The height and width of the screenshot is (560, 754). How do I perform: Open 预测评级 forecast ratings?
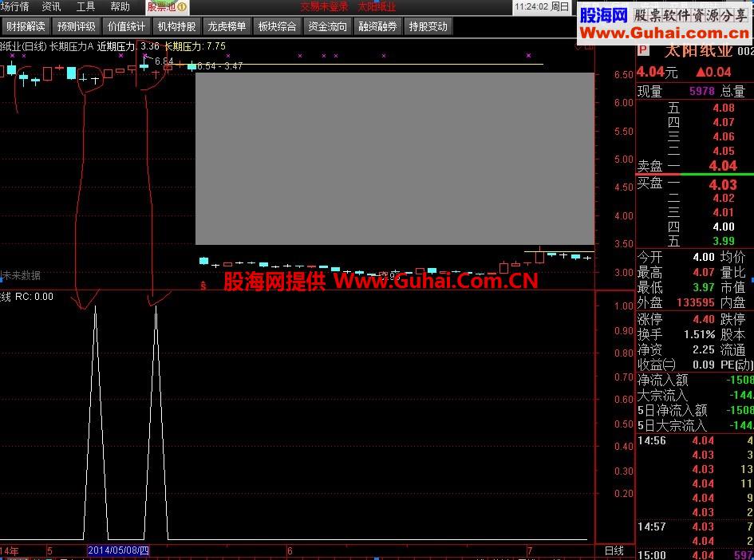(76, 26)
